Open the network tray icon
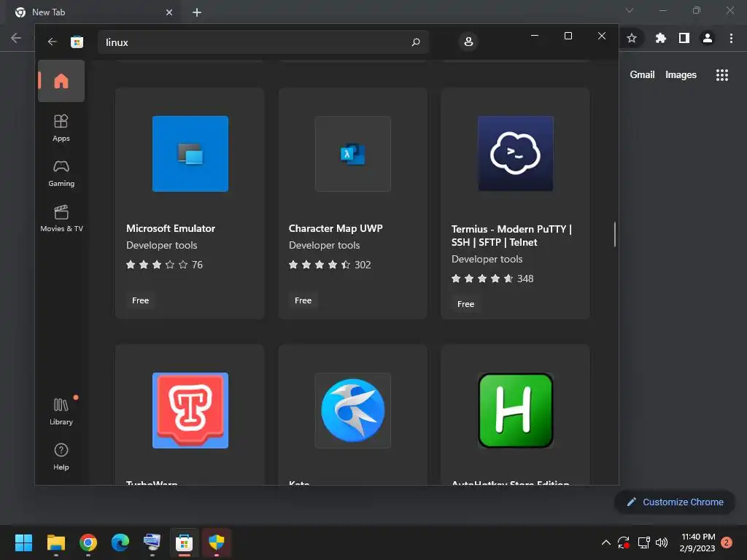The width and height of the screenshot is (747, 560). pos(643,542)
